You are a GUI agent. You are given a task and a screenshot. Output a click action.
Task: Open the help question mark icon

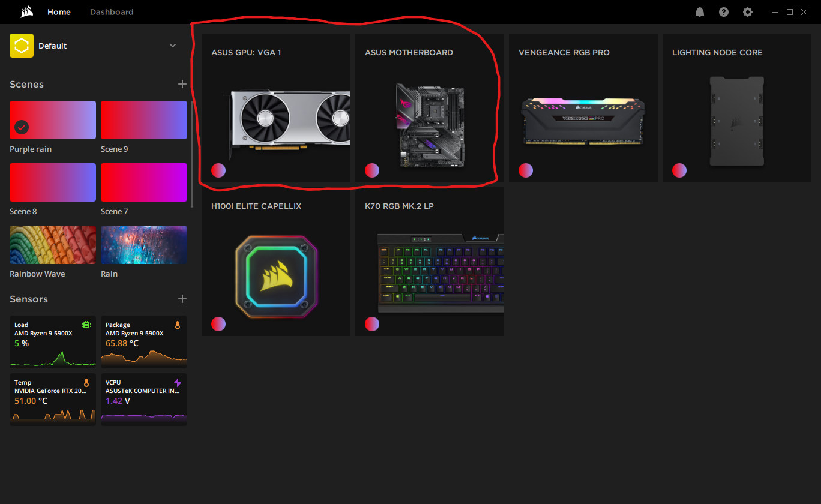[724, 12]
